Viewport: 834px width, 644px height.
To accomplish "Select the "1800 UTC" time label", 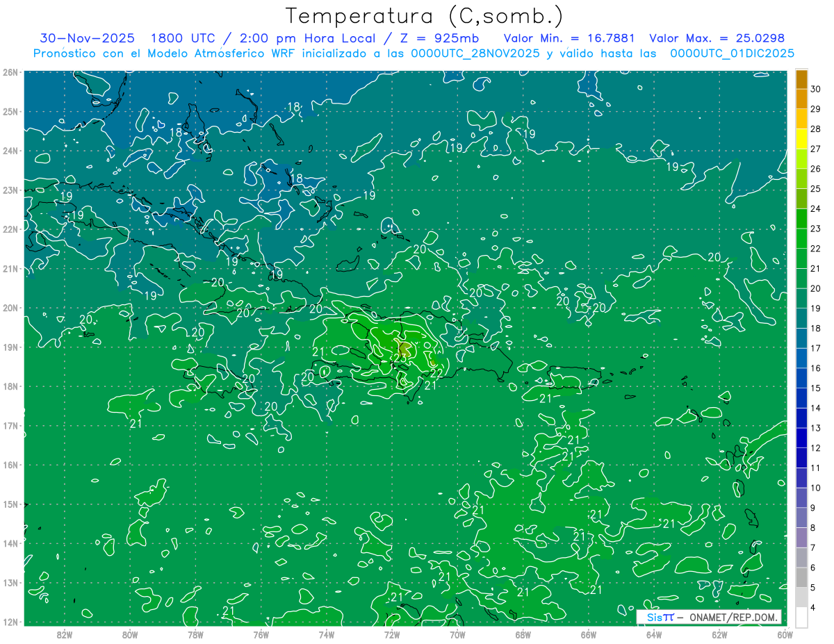I will click(x=183, y=38).
